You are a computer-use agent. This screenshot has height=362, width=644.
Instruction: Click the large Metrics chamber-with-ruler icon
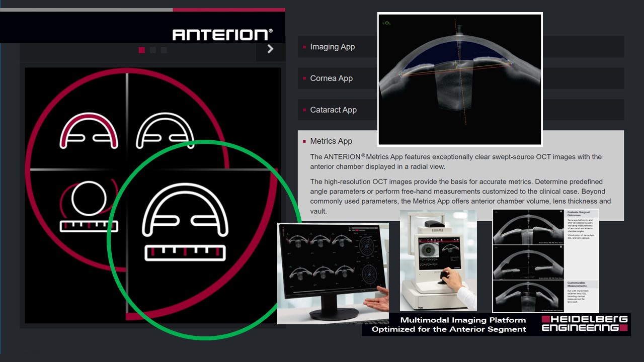click(x=185, y=222)
